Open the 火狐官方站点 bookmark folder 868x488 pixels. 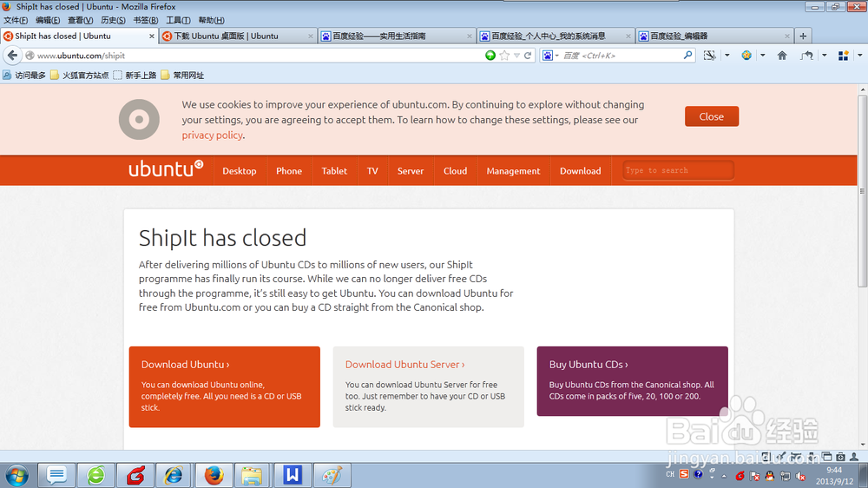(x=79, y=76)
